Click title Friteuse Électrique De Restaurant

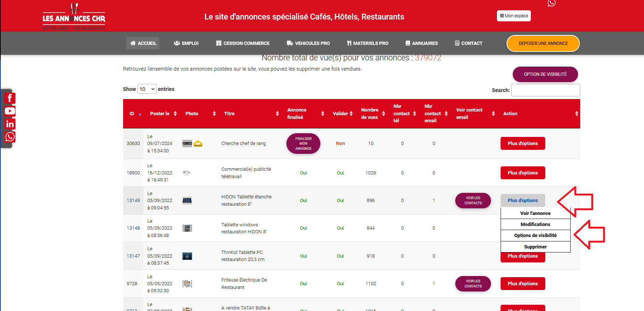coord(244,284)
